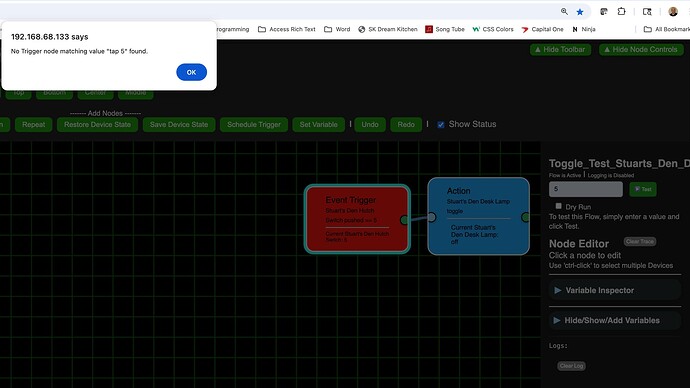
Task: Add a Repeat node
Action: [33, 124]
